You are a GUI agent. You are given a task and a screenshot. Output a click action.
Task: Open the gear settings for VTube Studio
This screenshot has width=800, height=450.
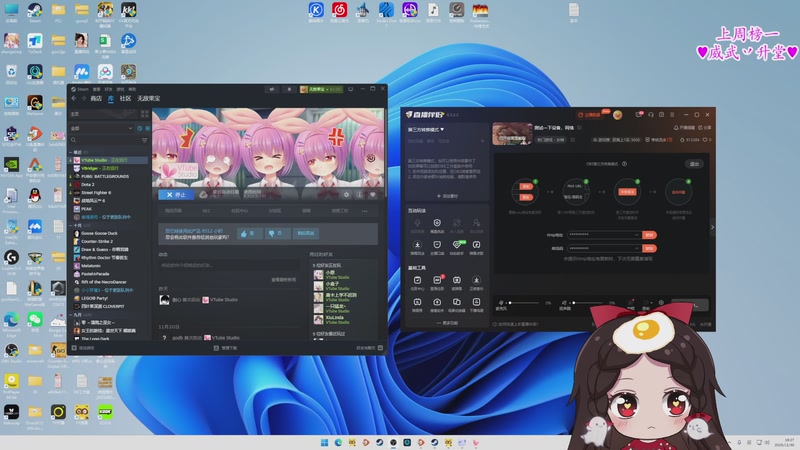click(346, 194)
